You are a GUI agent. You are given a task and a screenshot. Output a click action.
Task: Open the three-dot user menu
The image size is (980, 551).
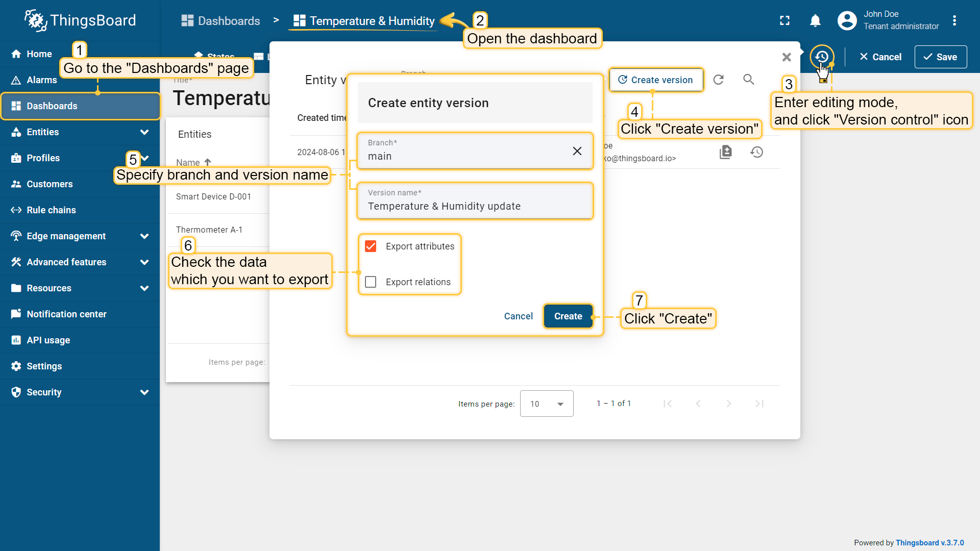click(954, 20)
